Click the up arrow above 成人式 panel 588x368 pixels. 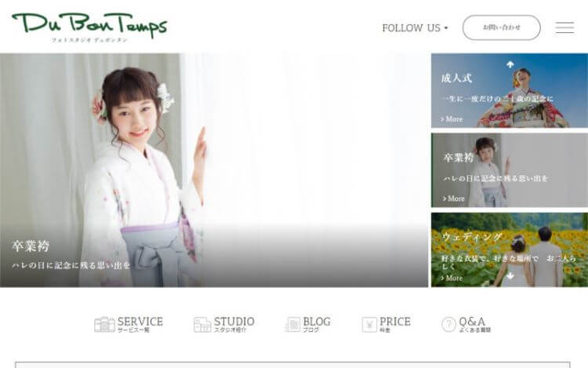[x=510, y=64]
